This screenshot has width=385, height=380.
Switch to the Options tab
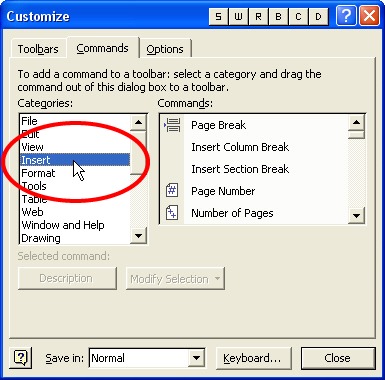tap(165, 49)
